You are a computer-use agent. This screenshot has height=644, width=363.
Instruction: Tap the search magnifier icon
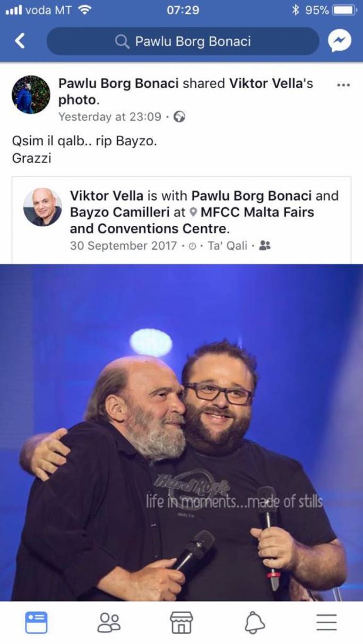pyautogui.click(x=122, y=41)
